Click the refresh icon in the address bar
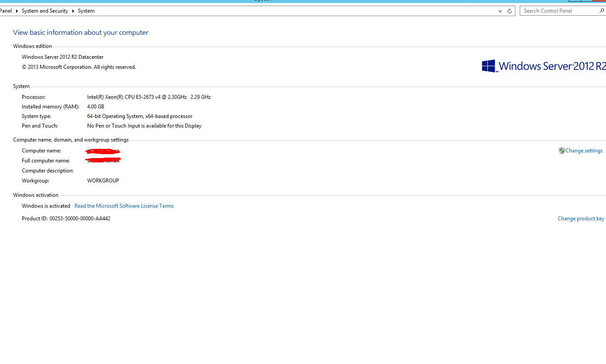 510,11
